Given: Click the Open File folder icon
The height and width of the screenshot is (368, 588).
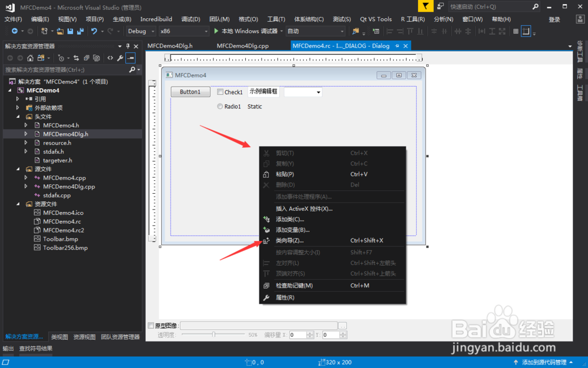Looking at the screenshot, I should (60, 31).
